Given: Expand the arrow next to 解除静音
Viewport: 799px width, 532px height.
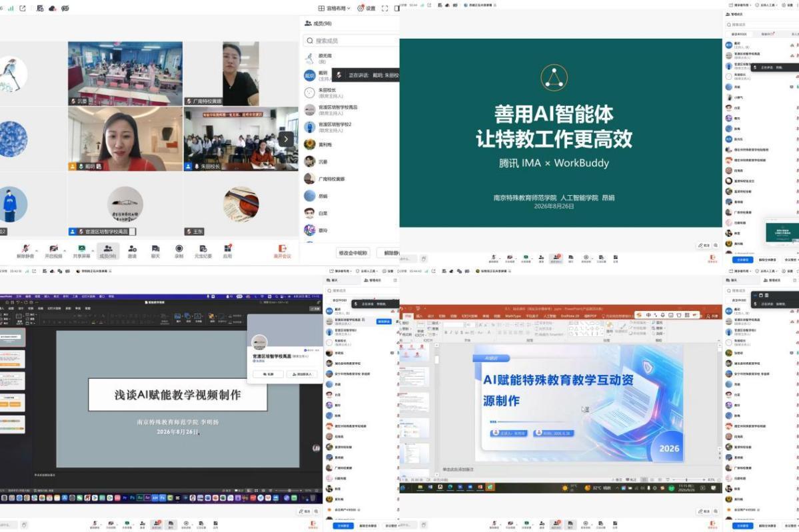Looking at the screenshot, I should click(36, 250).
